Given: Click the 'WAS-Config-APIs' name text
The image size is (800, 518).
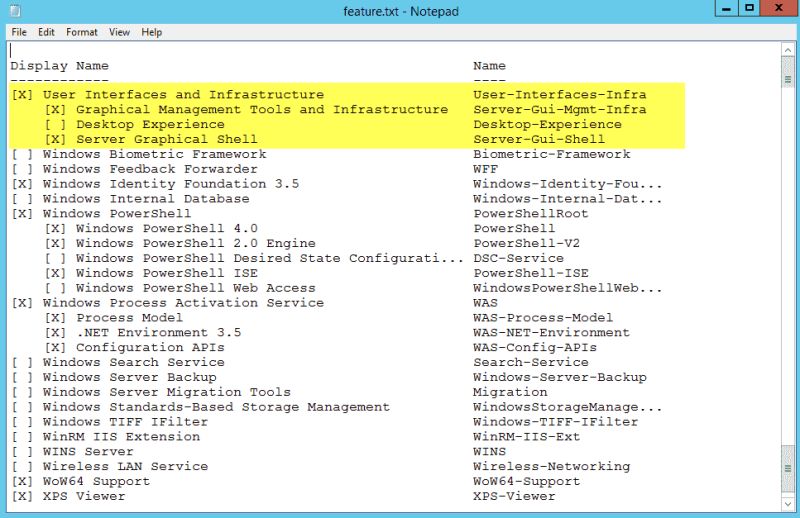Looking at the screenshot, I should 535,347.
